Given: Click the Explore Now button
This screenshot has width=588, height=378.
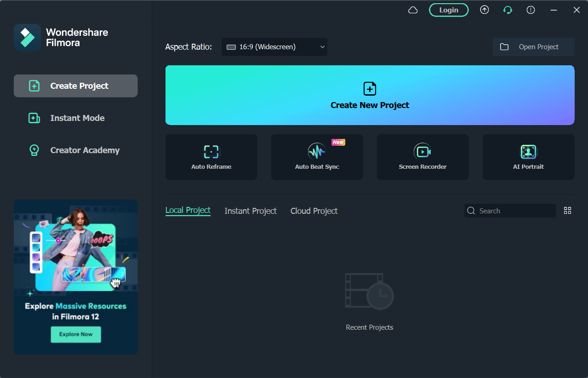Looking at the screenshot, I should [76, 334].
